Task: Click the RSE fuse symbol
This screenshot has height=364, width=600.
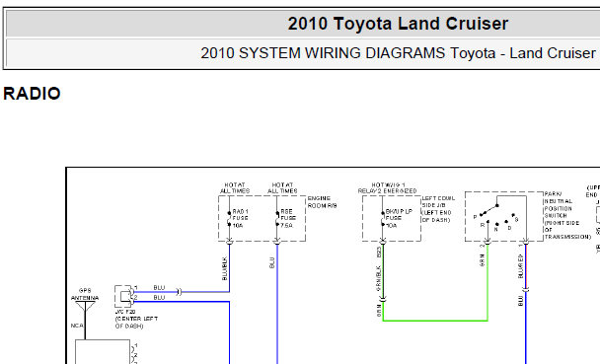Action: pyautogui.click(x=277, y=219)
